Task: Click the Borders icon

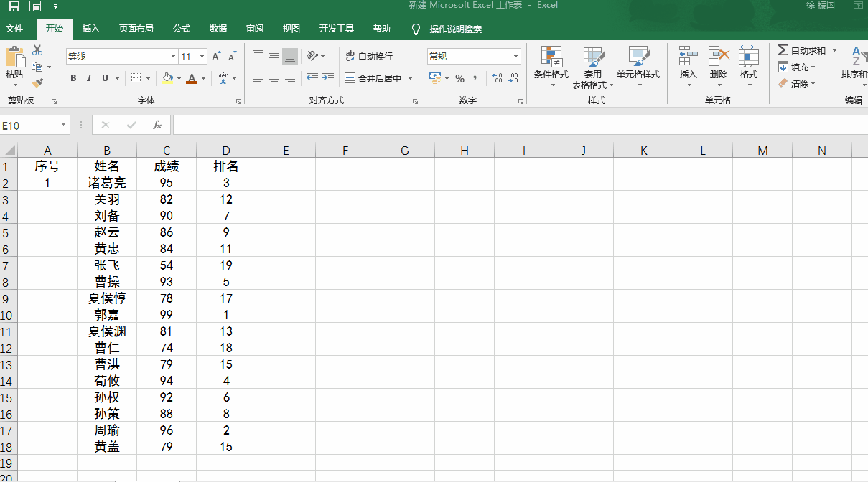Action: 136,78
